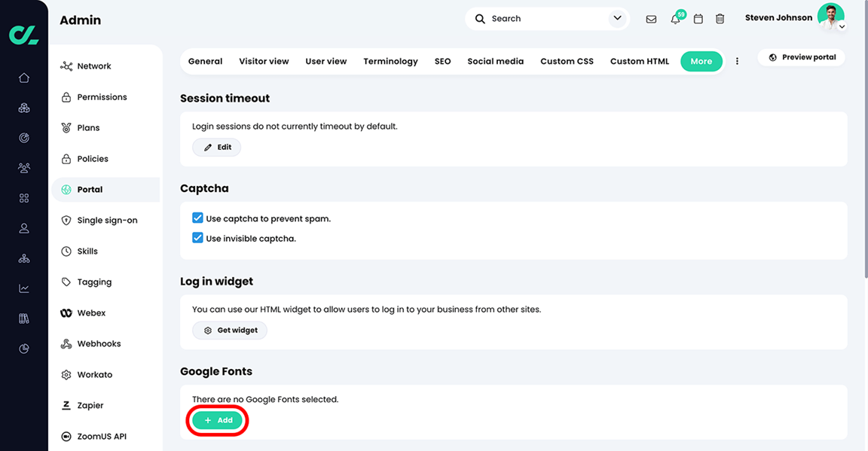Click inside the Search input field

[x=527, y=18]
